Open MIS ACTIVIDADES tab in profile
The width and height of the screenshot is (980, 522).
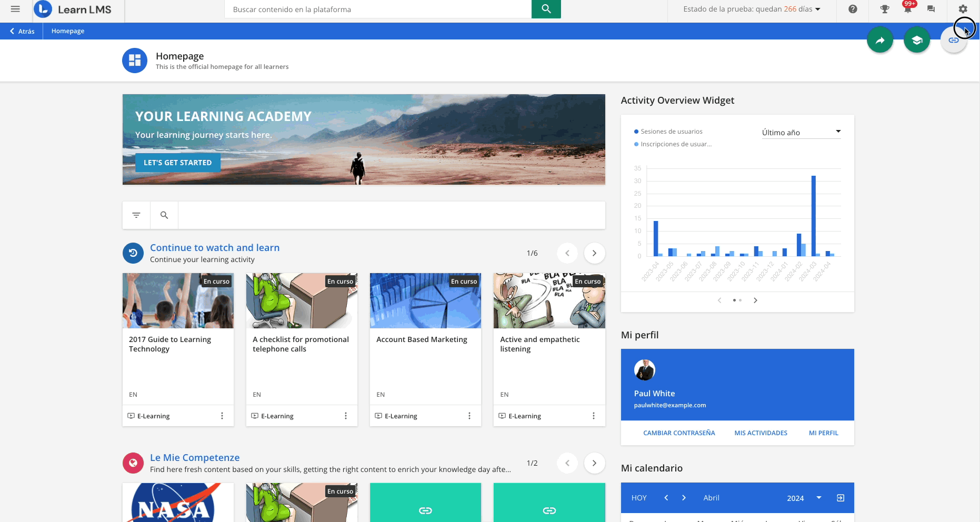pyautogui.click(x=761, y=433)
